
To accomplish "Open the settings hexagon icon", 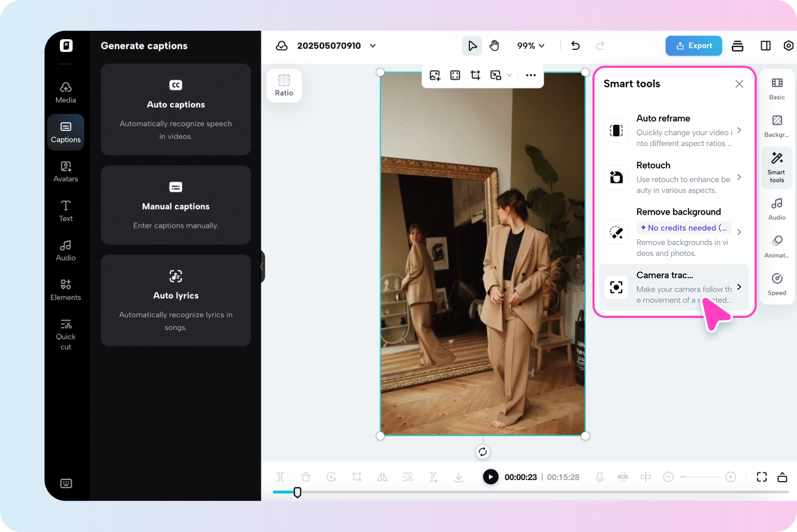I will point(789,46).
